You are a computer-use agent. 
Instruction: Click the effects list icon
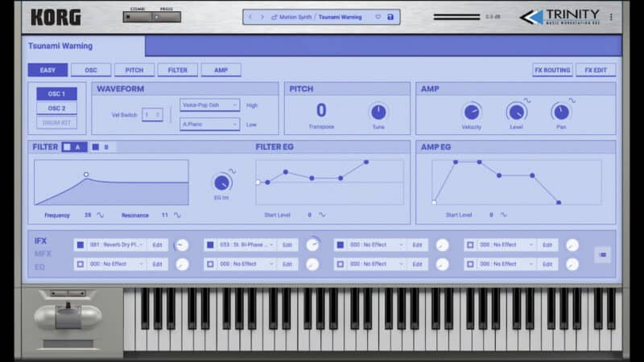point(602,254)
